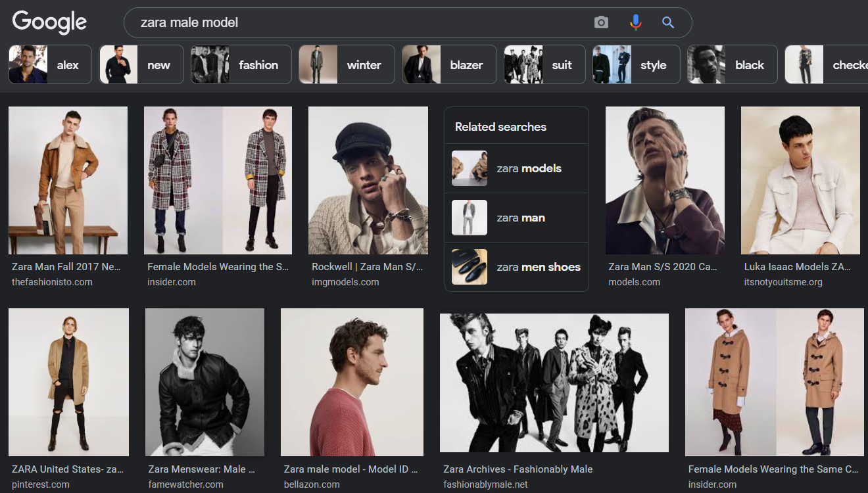The height and width of the screenshot is (493, 868).
Task: Select the 'alex' filter chip
Action: click(50, 64)
